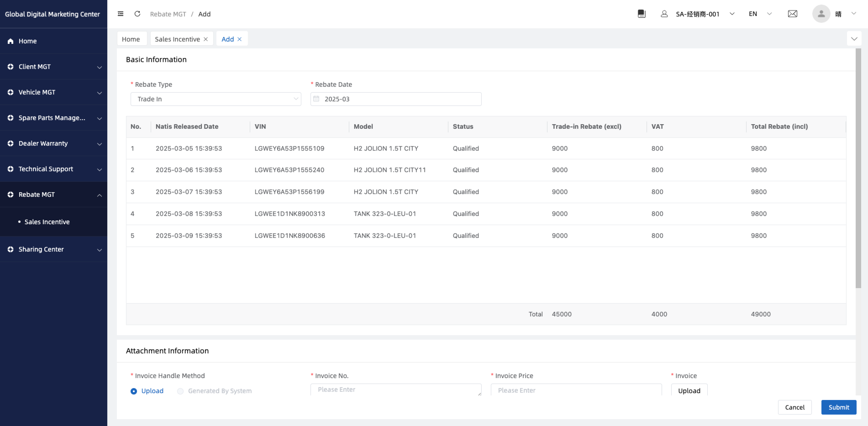Screen dimensions: 868x426
Task: Click the refresh page icon
Action: pyautogui.click(x=137, y=14)
